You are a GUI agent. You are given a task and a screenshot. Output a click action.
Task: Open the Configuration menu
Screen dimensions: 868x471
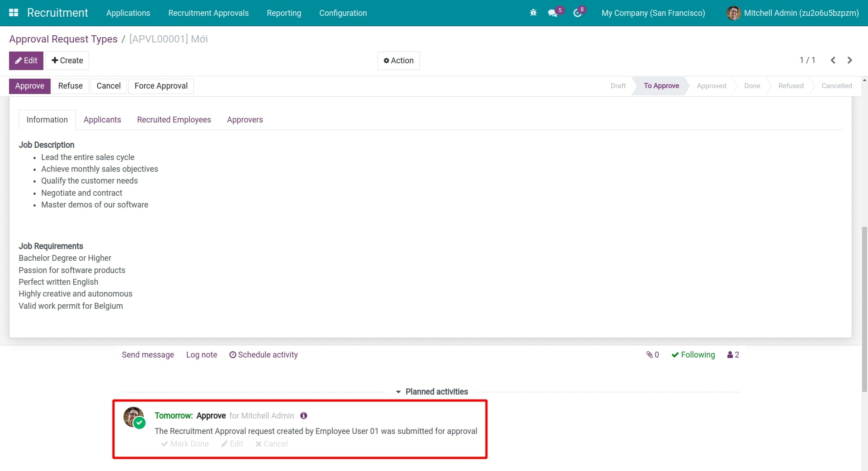[x=343, y=13]
